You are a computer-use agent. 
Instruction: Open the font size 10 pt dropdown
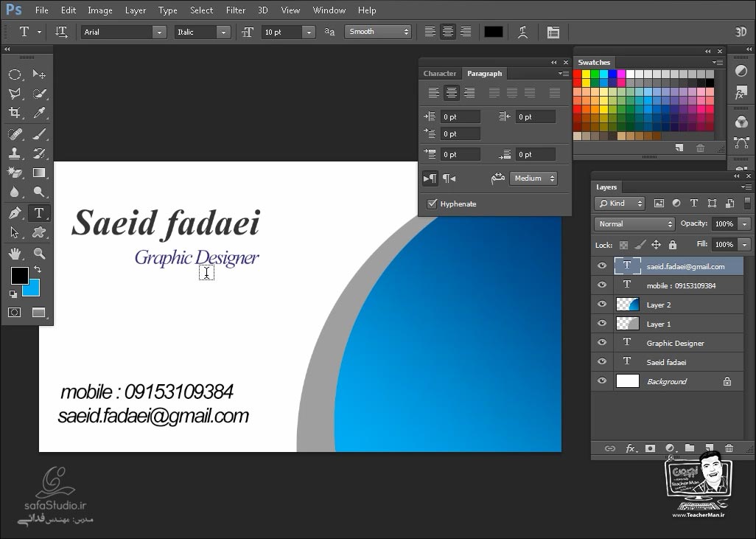pos(309,32)
